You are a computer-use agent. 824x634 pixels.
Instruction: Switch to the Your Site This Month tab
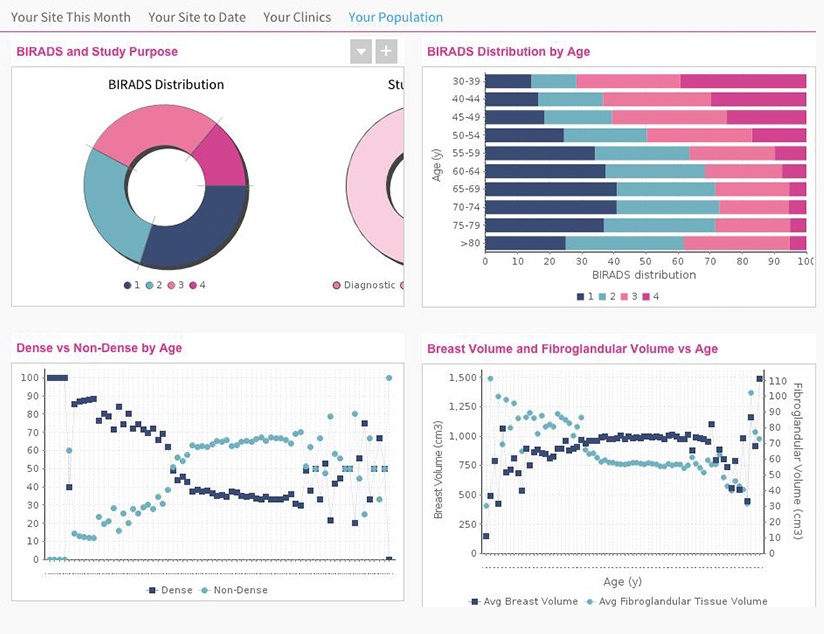pos(70,17)
